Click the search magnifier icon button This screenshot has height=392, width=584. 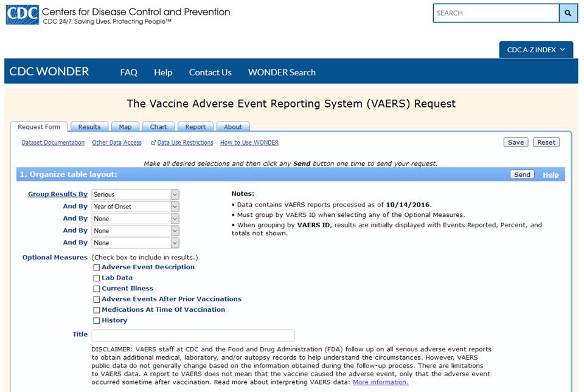coord(568,13)
